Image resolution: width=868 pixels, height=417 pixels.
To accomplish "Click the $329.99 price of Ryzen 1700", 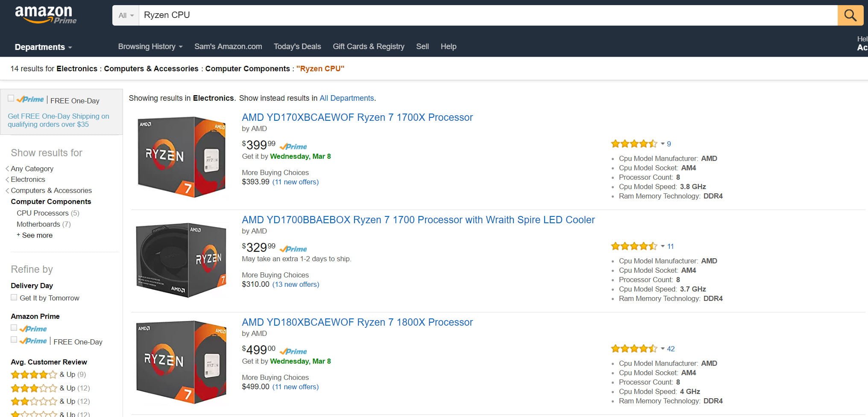I will tap(258, 247).
